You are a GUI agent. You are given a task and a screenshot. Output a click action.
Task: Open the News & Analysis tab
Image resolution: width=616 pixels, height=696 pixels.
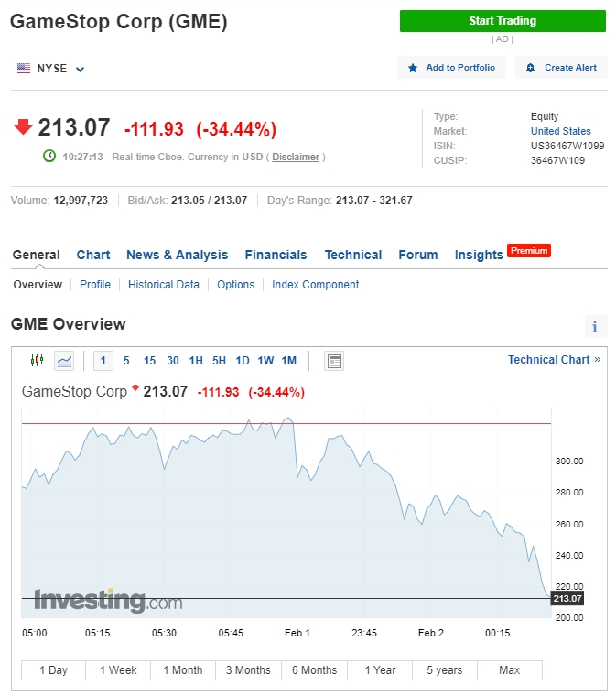point(177,255)
